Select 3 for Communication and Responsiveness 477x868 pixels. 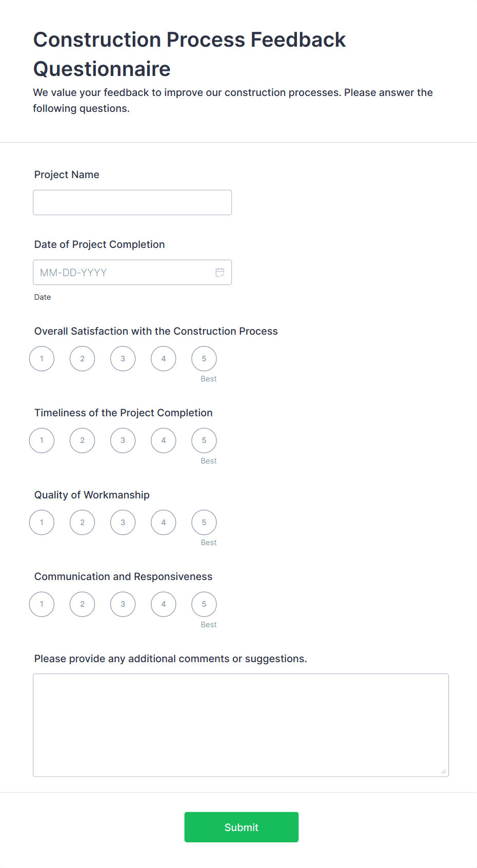[x=123, y=604]
